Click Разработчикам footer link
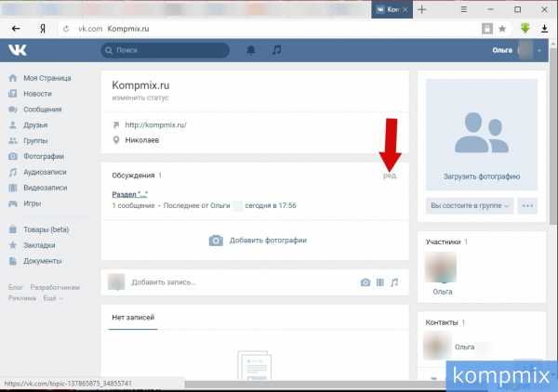The image size is (558, 392). 55,287
